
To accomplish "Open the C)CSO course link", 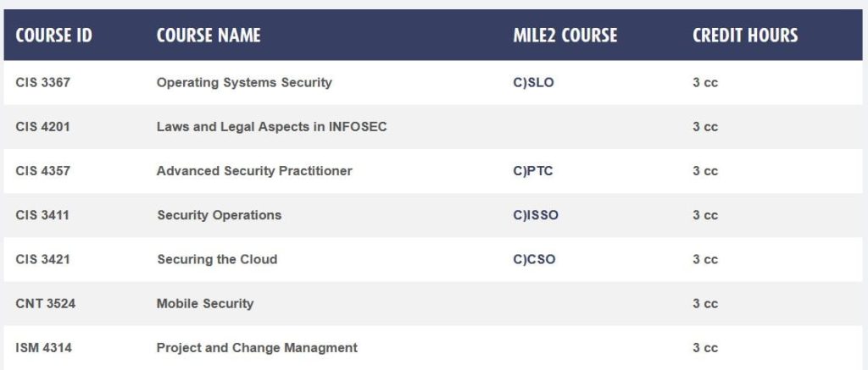I will [535, 259].
